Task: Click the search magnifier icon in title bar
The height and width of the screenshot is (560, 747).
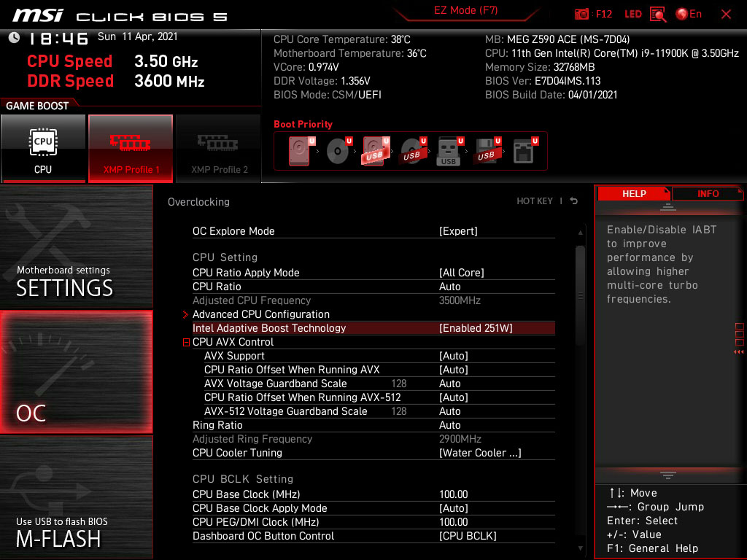Action: [657, 14]
